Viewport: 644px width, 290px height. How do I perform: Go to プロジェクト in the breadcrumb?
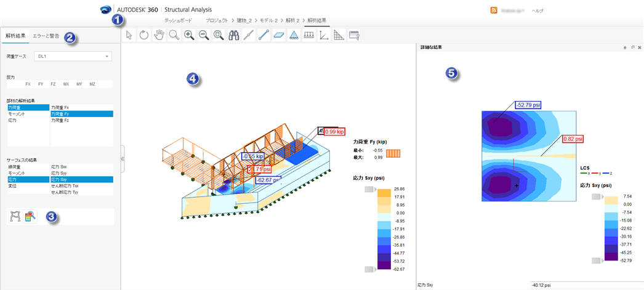pyautogui.click(x=217, y=20)
